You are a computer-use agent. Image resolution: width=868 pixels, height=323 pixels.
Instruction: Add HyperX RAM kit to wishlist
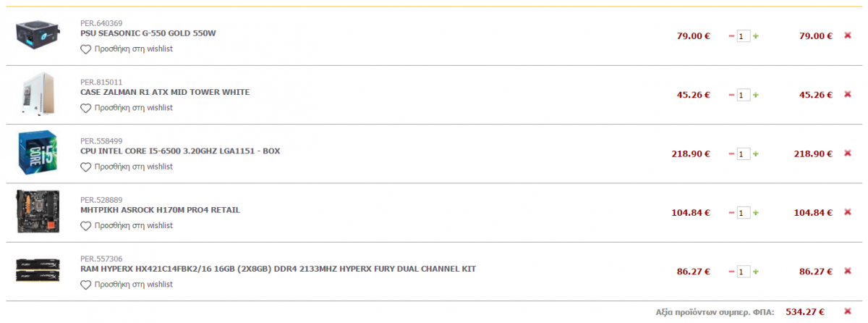pyautogui.click(x=127, y=285)
